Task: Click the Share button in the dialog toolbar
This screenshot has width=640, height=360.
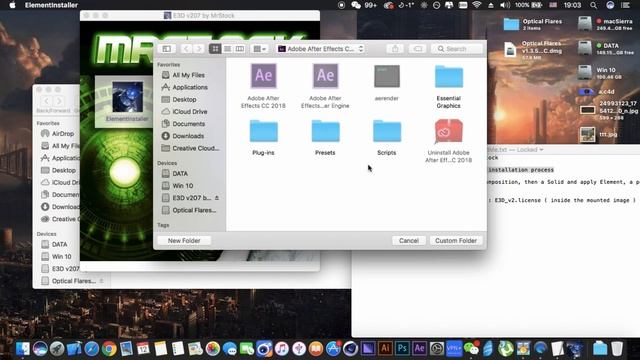Action: point(395,49)
